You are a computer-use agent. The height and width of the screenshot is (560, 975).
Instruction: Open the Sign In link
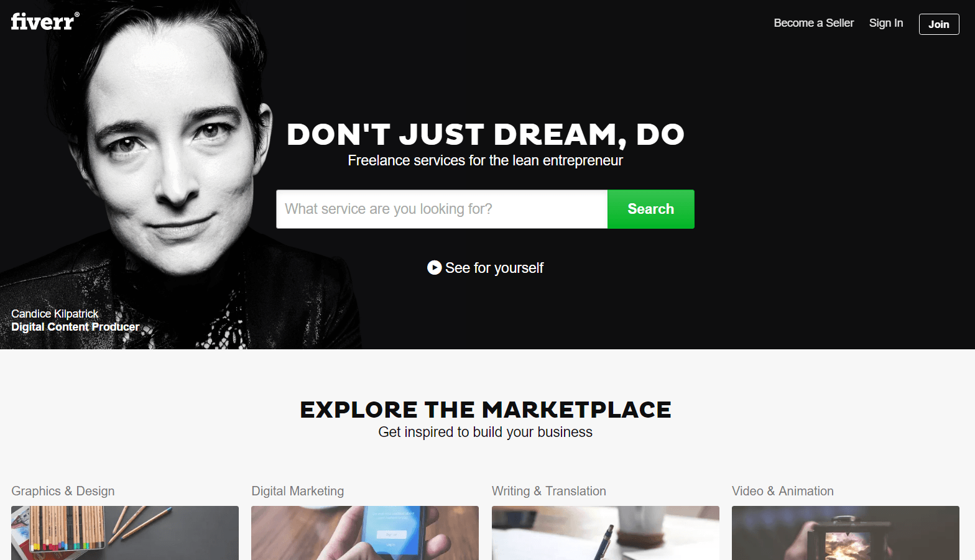coord(885,23)
